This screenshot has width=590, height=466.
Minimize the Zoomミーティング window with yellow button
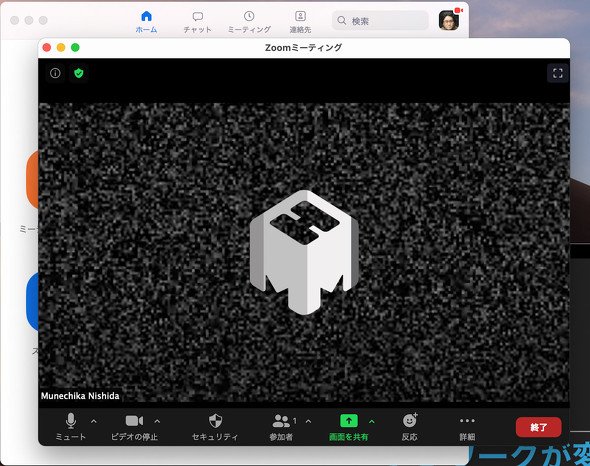tap(61, 47)
